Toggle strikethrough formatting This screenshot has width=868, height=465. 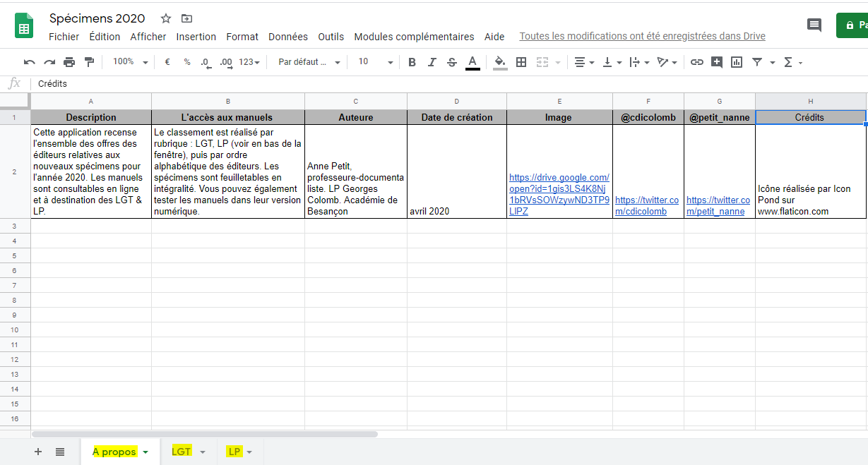[x=452, y=62]
